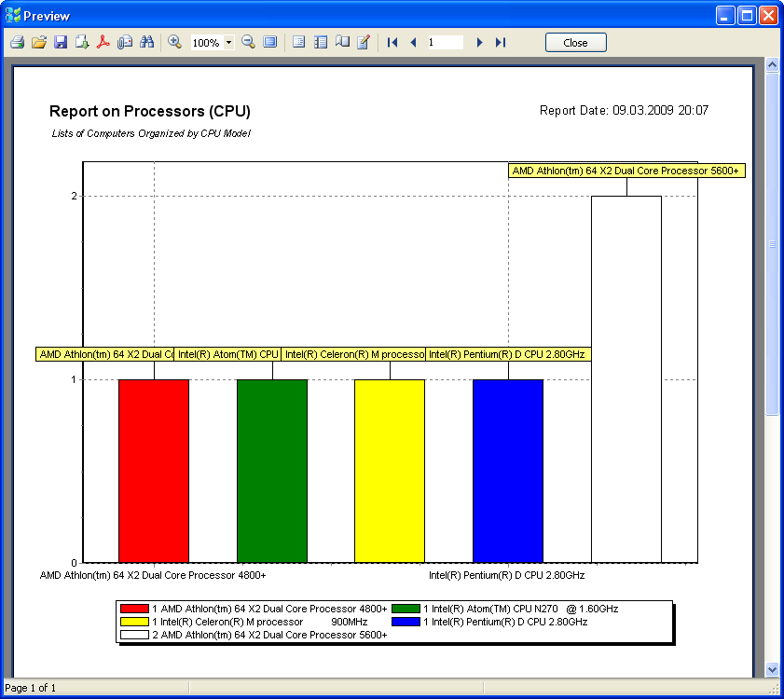Screen dimensions: 784x699
Task: Click legend entry 'Intel(R) Atom(TM) CPU N270'
Action: (520, 609)
